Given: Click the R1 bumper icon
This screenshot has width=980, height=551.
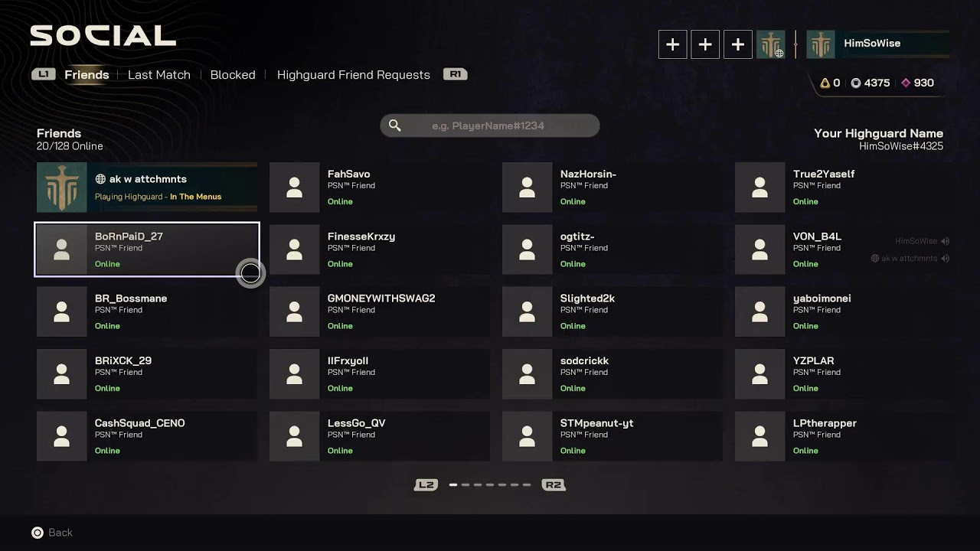Looking at the screenshot, I should pyautogui.click(x=456, y=74).
